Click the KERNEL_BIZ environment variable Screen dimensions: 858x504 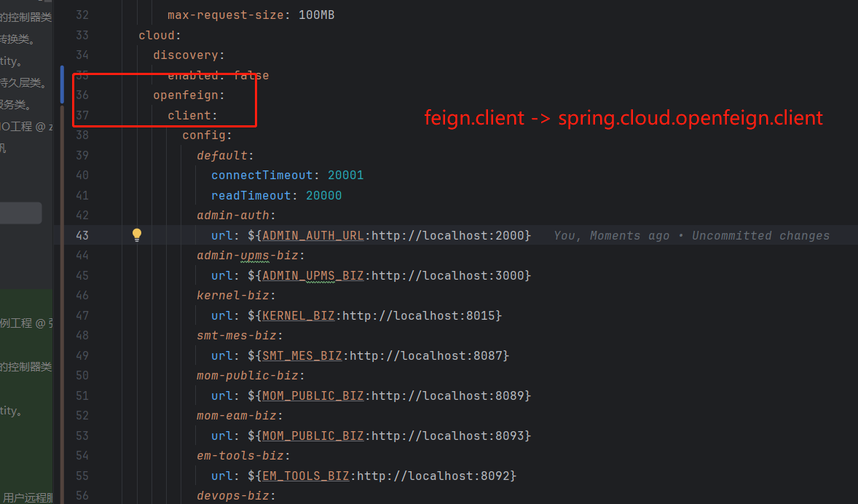point(298,315)
